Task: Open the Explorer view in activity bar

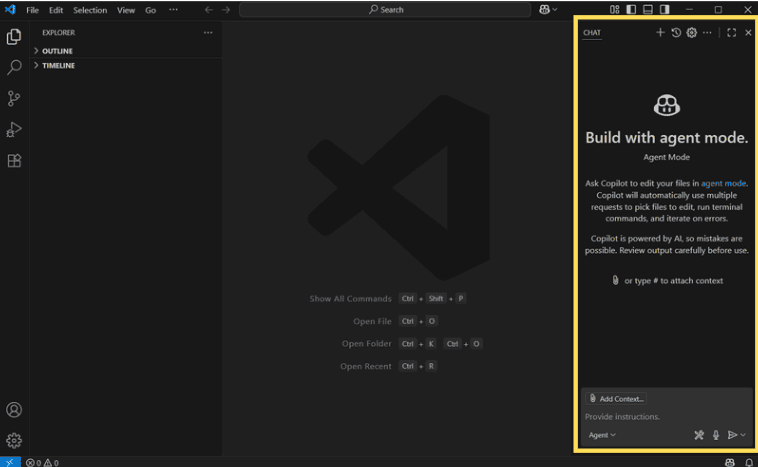Action: click(x=14, y=37)
